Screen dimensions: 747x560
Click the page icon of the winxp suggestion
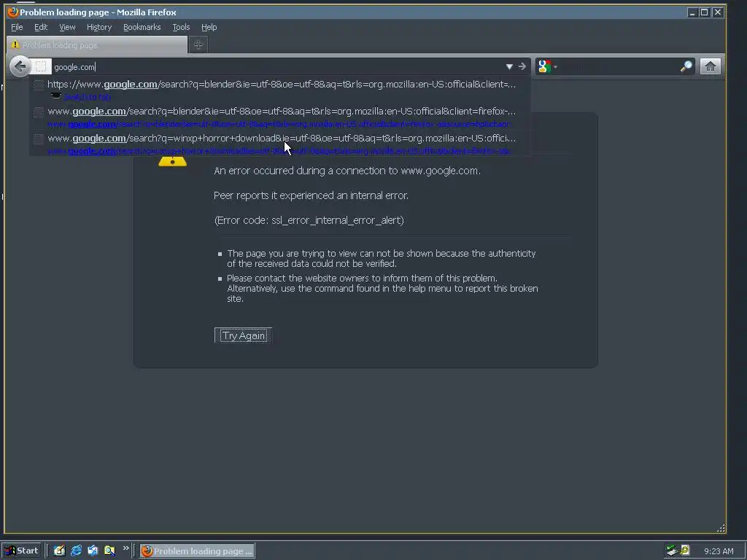[x=39, y=139]
